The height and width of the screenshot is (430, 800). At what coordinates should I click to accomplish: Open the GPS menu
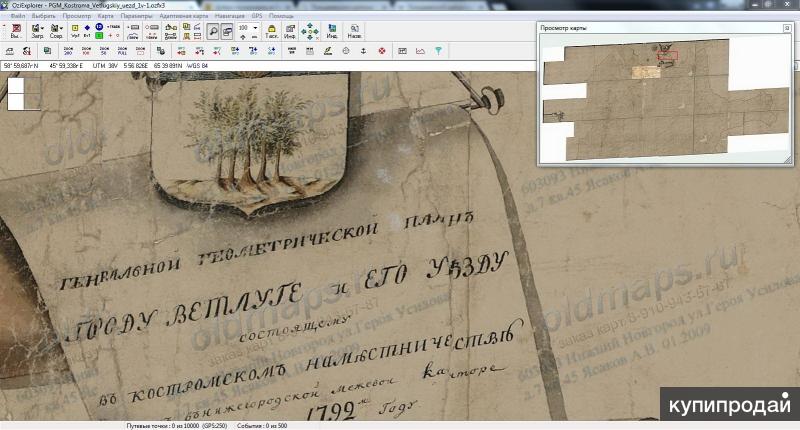pos(257,16)
